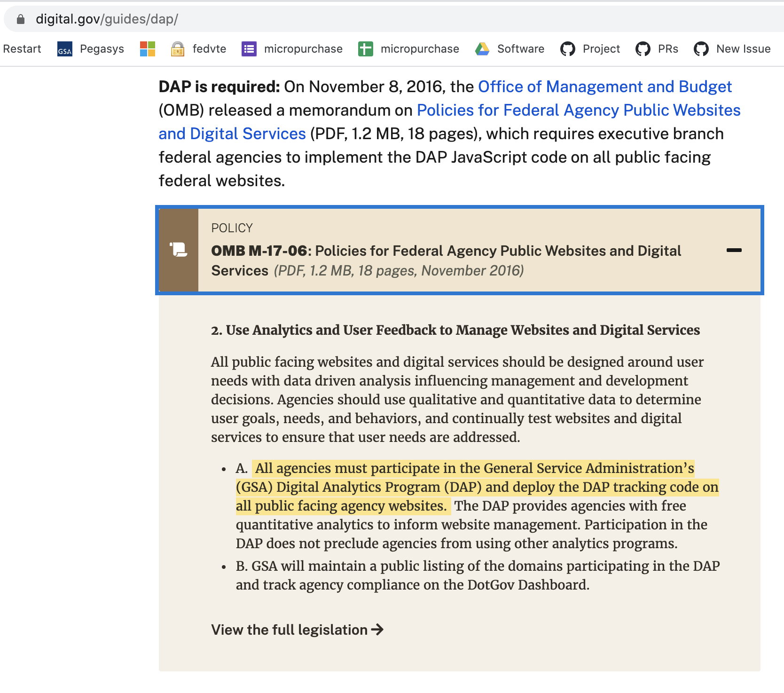Click the lock icon in address bar

click(20, 19)
